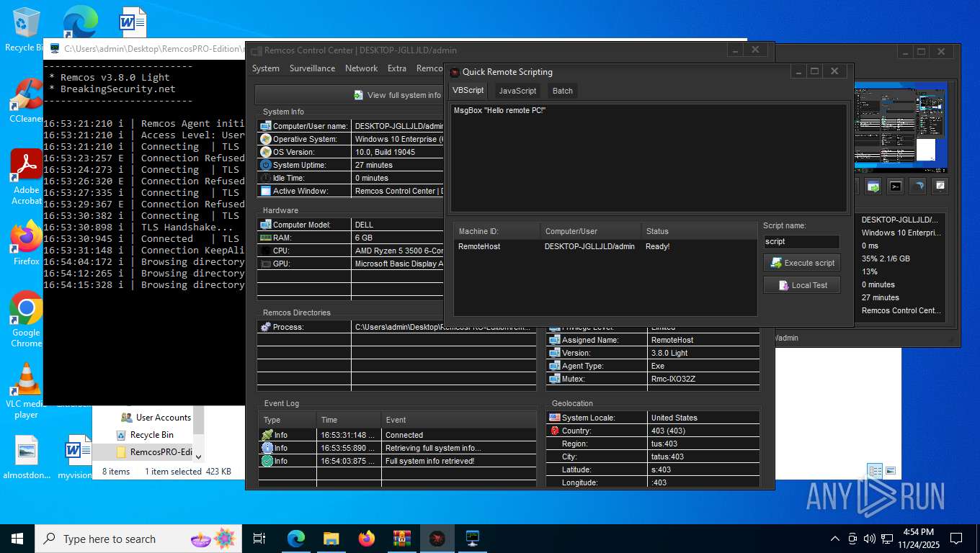Select User Accounts in Explorer tree
Viewport: 980px width, 553px height.
(x=156, y=418)
